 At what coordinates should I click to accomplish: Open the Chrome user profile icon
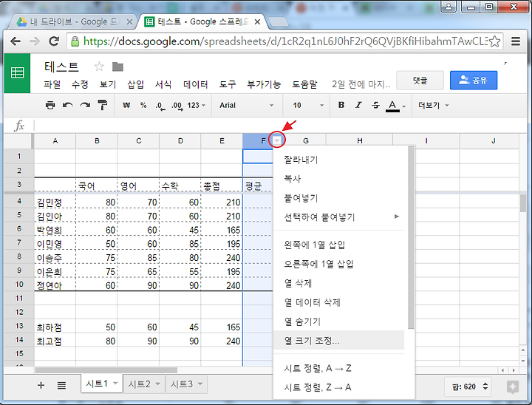click(x=449, y=7)
